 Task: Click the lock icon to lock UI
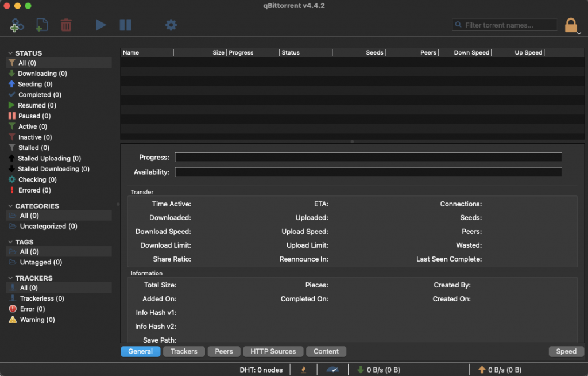click(570, 25)
